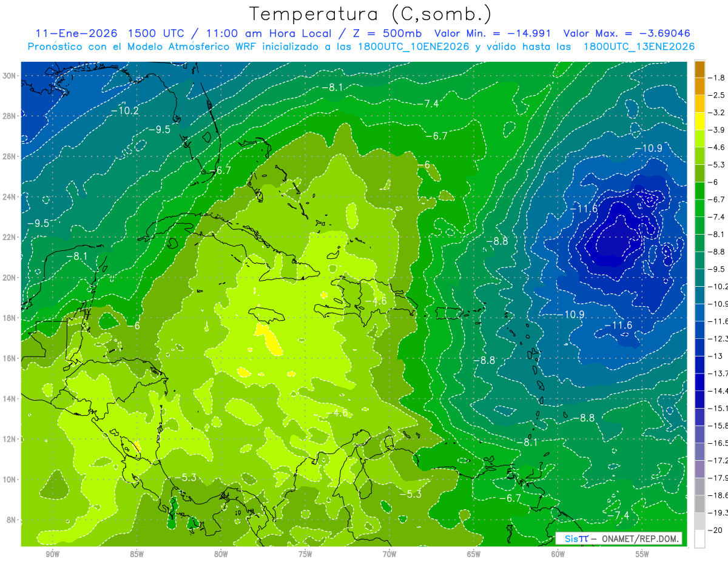The width and height of the screenshot is (728, 562).
Task: Click the initialization time '1800UTC_10ENE2026'
Action: 414,47
